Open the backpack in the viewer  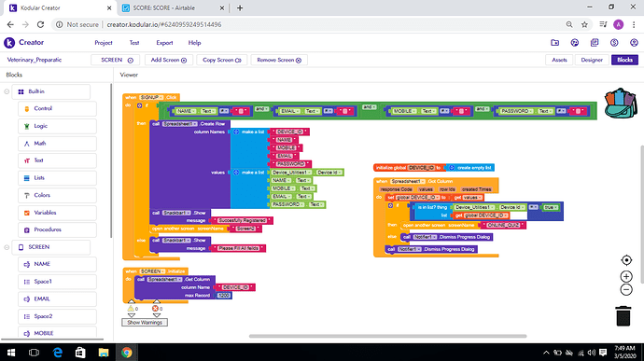coord(621,104)
